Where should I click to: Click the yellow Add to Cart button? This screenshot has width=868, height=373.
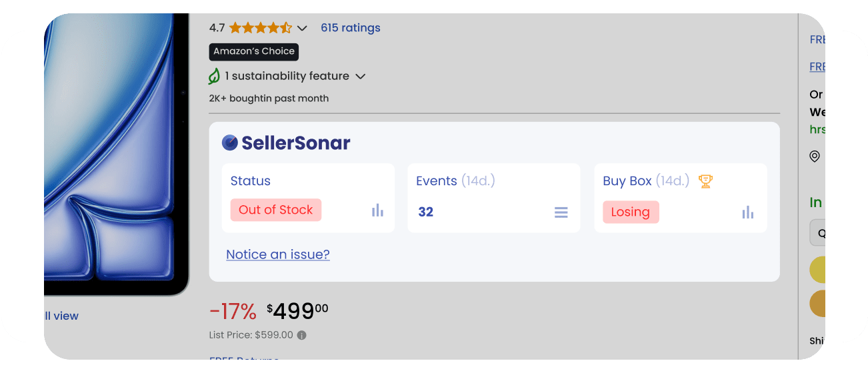(817, 270)
